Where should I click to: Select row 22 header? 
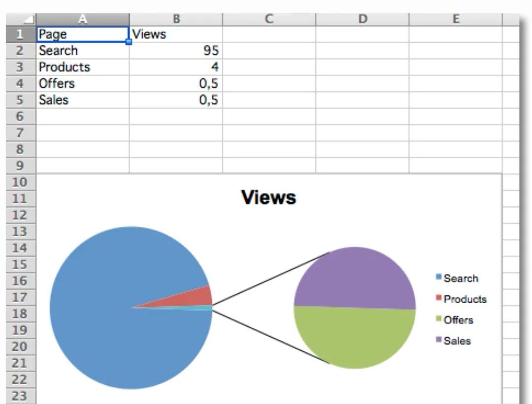click(x=21, y=379)
